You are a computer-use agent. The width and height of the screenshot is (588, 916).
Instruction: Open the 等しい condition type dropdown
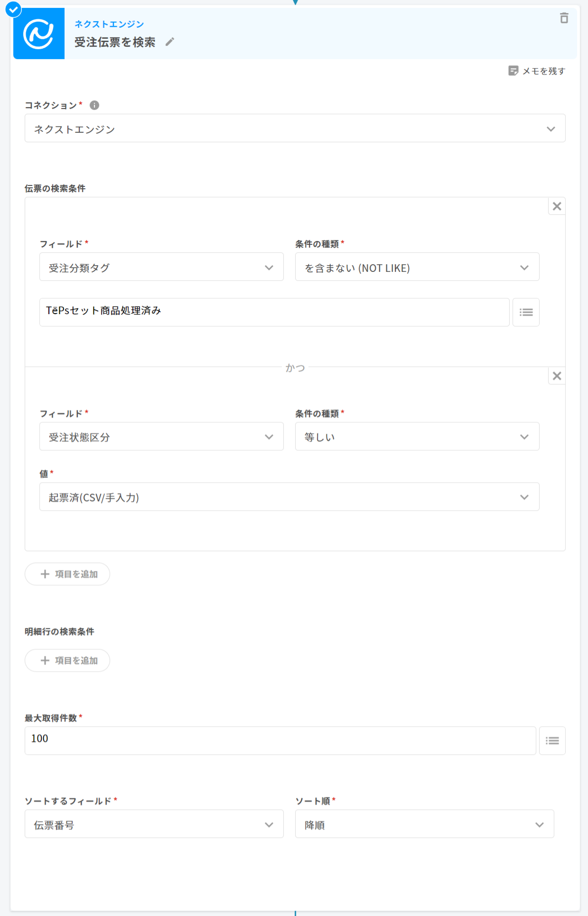pyautogui.click(x=417, y=437)
